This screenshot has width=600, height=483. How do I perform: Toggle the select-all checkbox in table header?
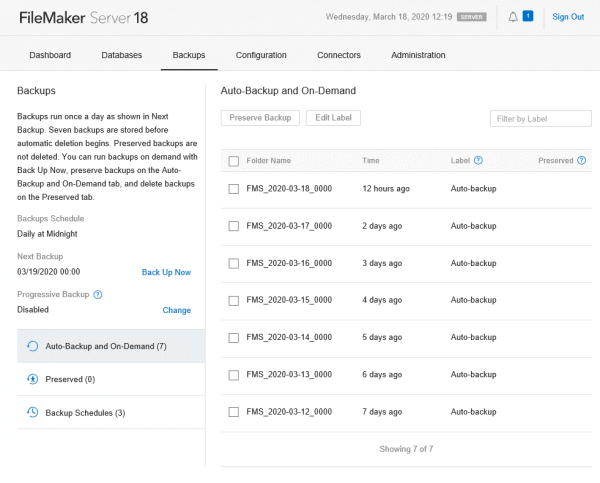pyautogui.click(x=233, y=161)
